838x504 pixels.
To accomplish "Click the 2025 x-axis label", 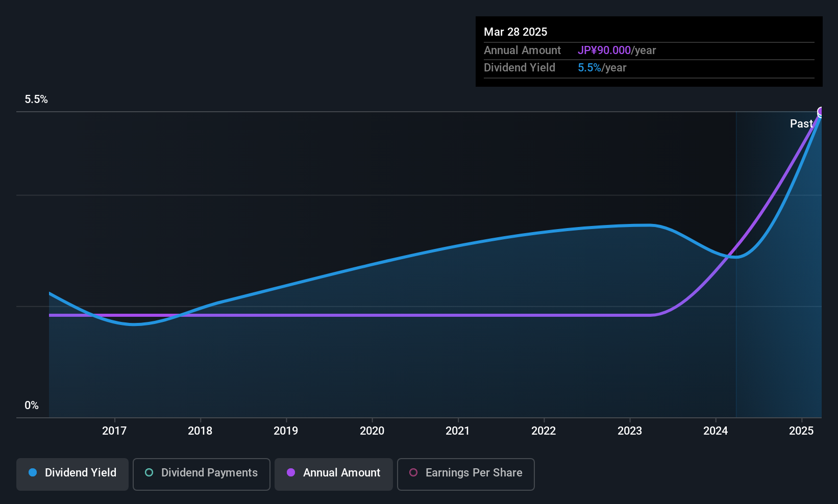I will pyautogui.click(x=801, y=431).
